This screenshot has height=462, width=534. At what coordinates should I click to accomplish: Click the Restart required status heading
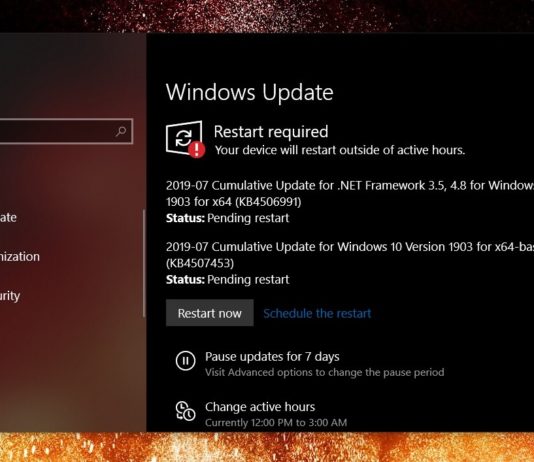click(x=271, y=132)
